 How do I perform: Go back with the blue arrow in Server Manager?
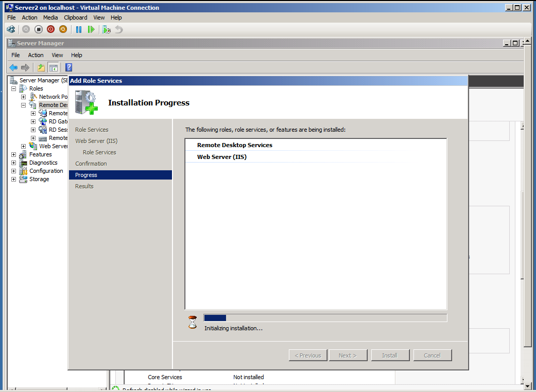[13, 67]
